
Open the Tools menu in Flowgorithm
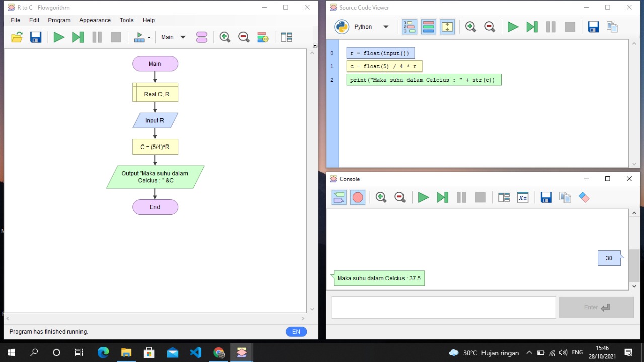[126, 20]
